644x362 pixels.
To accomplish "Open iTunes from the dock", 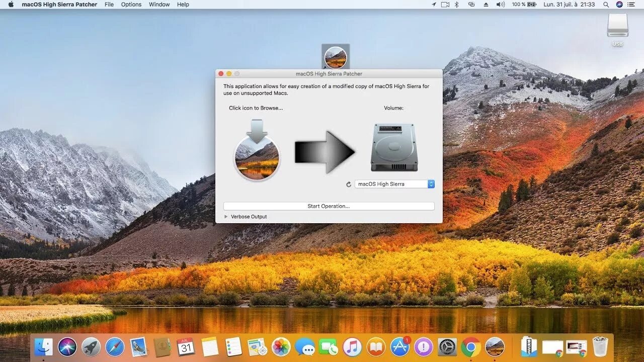I will [x=352, y=347].
